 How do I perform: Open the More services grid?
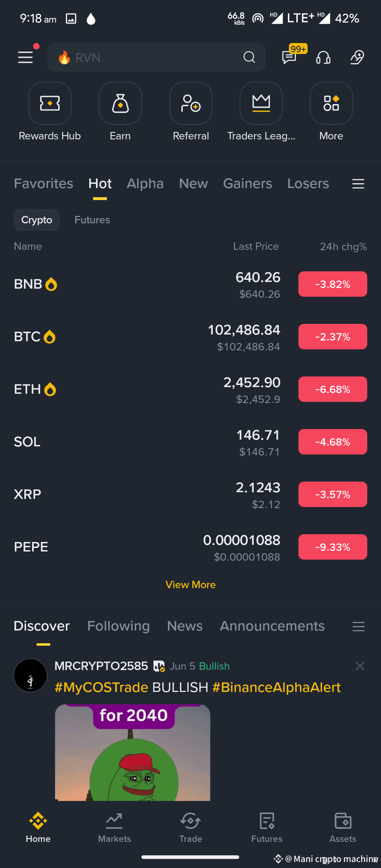click(x=331, y=103)
